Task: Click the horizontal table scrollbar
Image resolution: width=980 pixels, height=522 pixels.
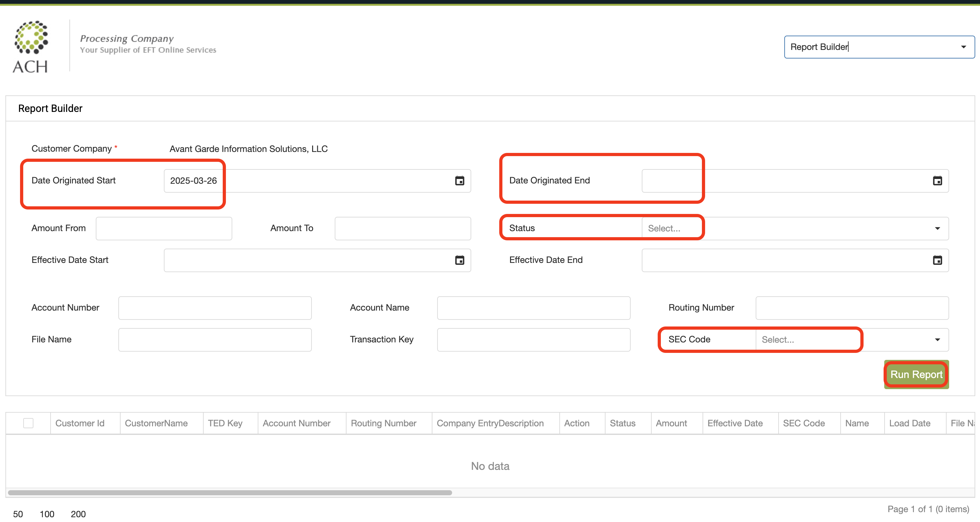Action: [x=230, y=492]
